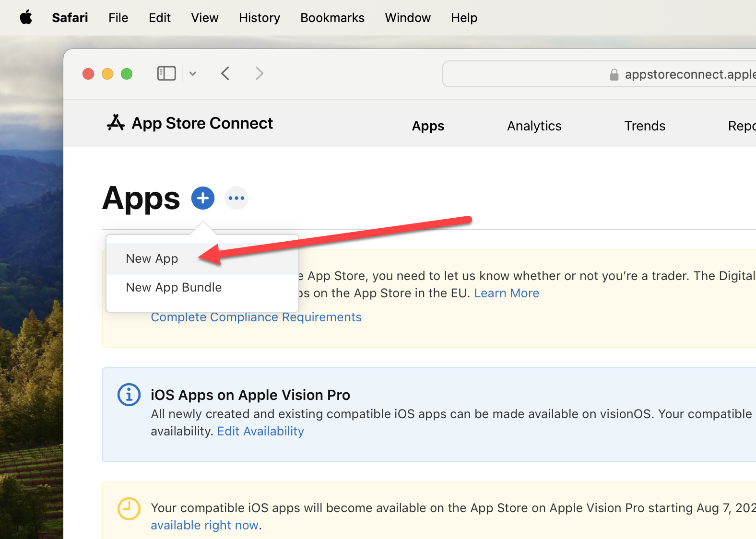The width and height of the screenshot is (756, 539).
Task: Switch to the Trends tab
Action: click(645, 126)
